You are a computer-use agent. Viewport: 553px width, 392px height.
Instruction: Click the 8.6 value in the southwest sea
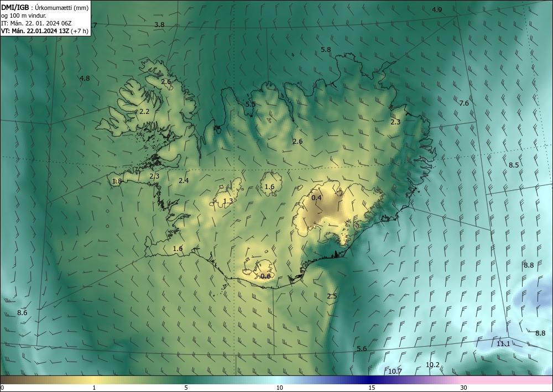(x=22, y=313)
